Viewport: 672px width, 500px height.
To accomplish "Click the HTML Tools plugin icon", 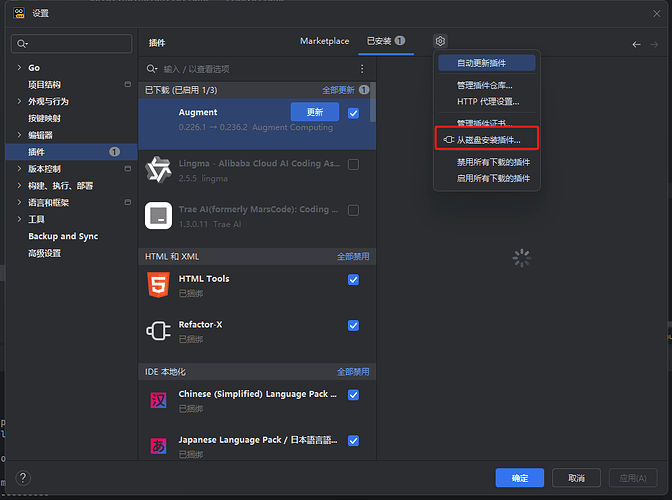I will [158, 285].
